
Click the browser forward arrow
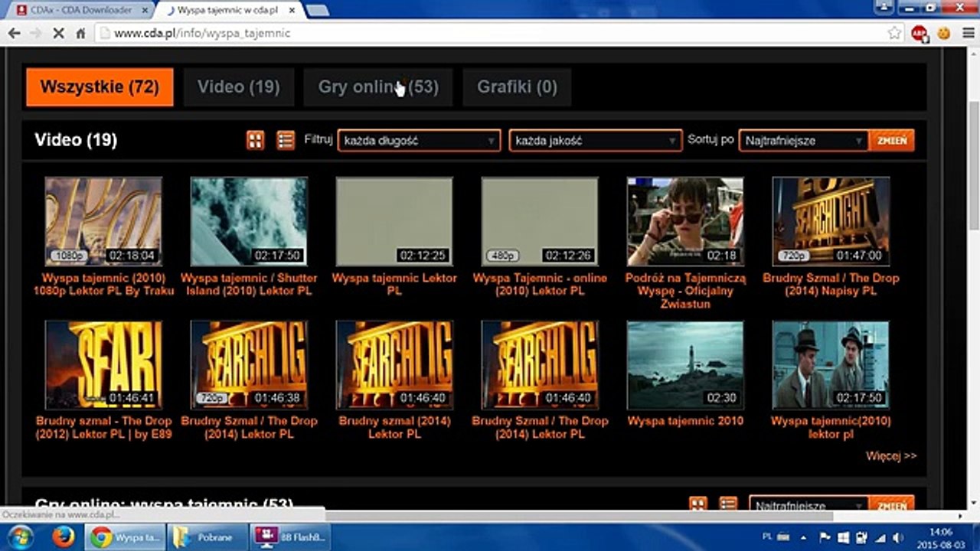[35, 34]
